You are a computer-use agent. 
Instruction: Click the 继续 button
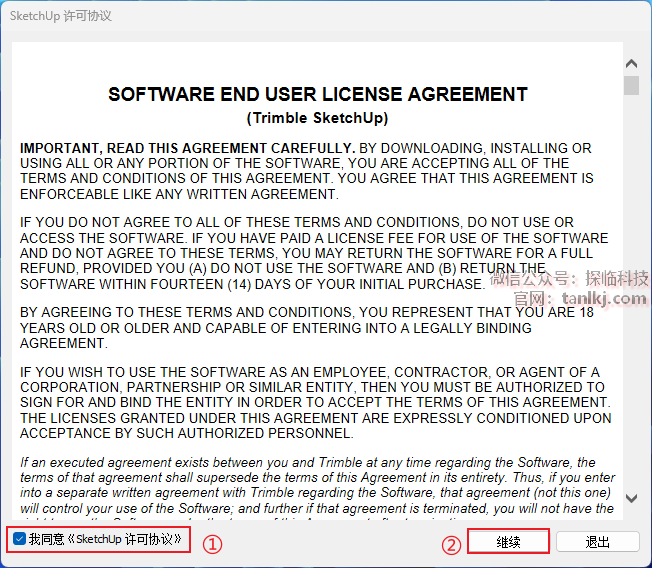coord(508,541)
